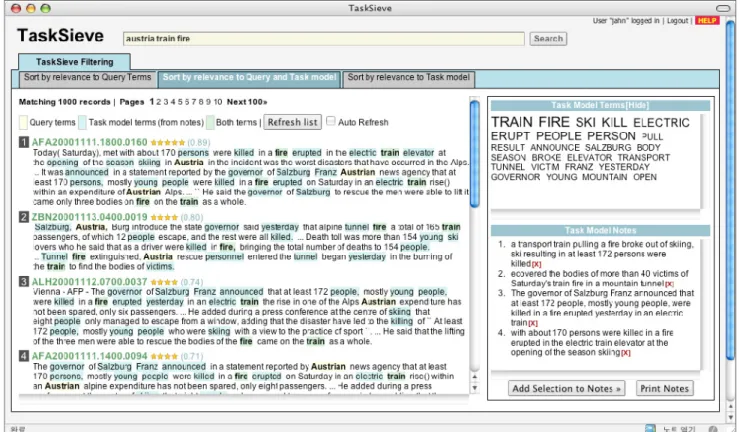Click the TUNNEL term in task model

click(x=507, y=167)
